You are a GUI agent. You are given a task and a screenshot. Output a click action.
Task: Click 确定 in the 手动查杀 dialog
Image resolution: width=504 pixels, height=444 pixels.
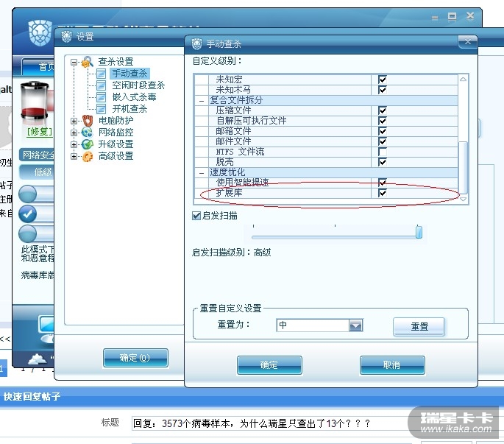coord(269,365)
